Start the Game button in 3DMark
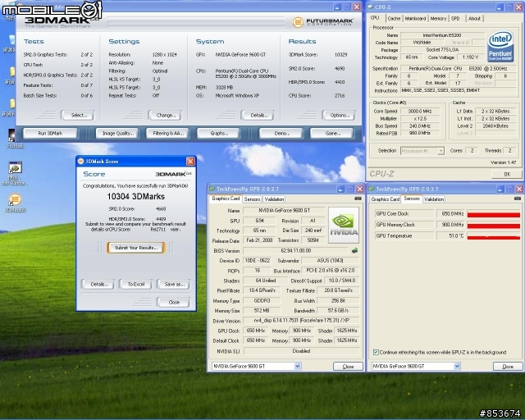This screenshot has width=525, height=420. pyautogui.click(x=331, y=134)
